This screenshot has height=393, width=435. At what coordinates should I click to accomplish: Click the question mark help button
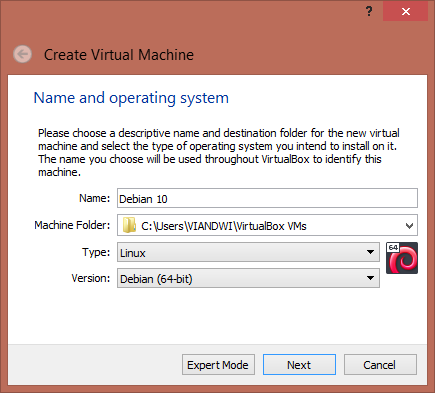click(x=369, y=12)
